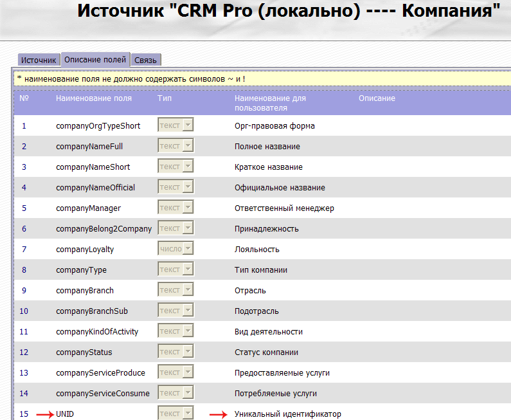Click field name companyOrgTypeShort
This screenshot has width=511, height=420.
(98, 126)
